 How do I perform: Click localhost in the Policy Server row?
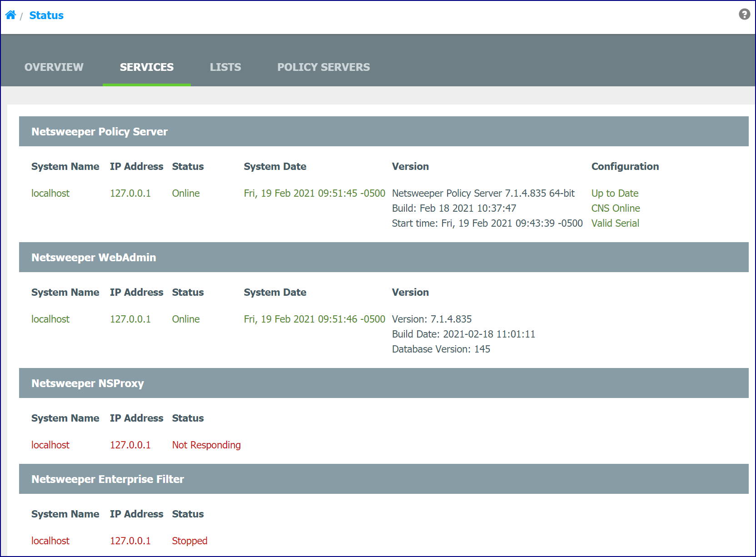click(50, 193)
